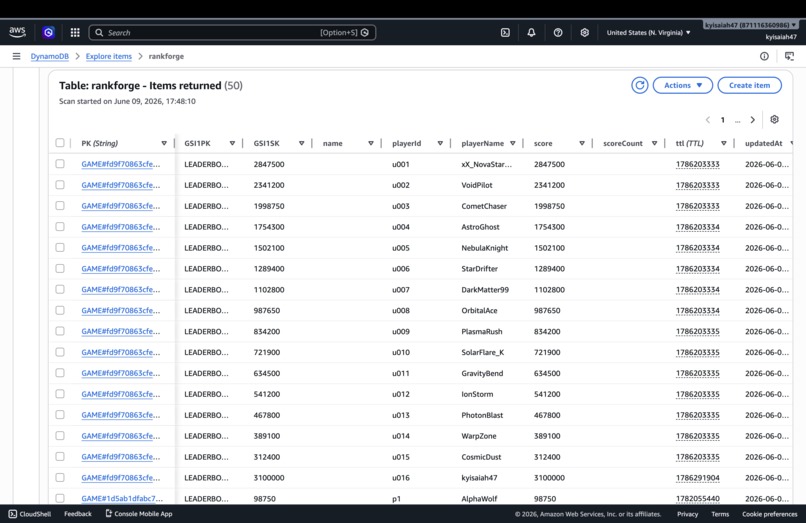Go to next page of results
This screenshot has width=806, height=523.
click(753, 120)
